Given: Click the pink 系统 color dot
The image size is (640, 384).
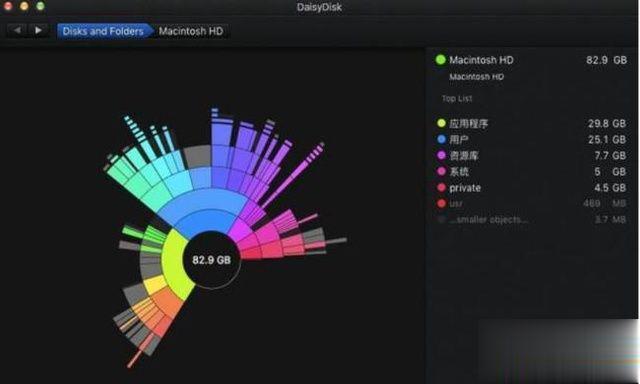Looking at the screenshot, I should [441, 171].
